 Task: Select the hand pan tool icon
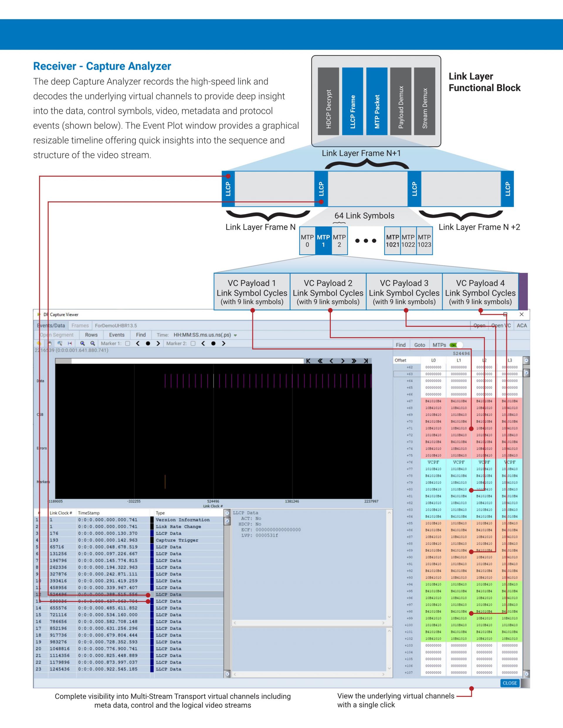point(50,343)
